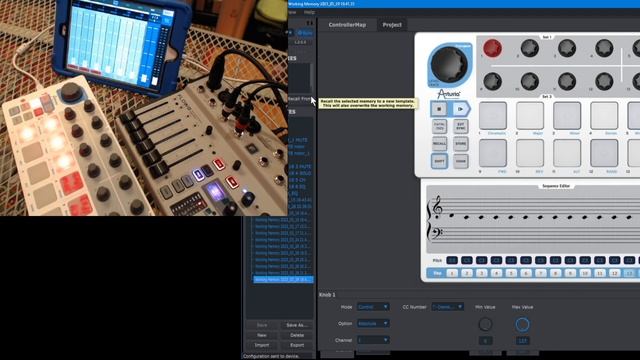Viewport: 640px width, 360px height.
Task: Select pad 11 labeled ALT
Action: [x=567, y=153]
